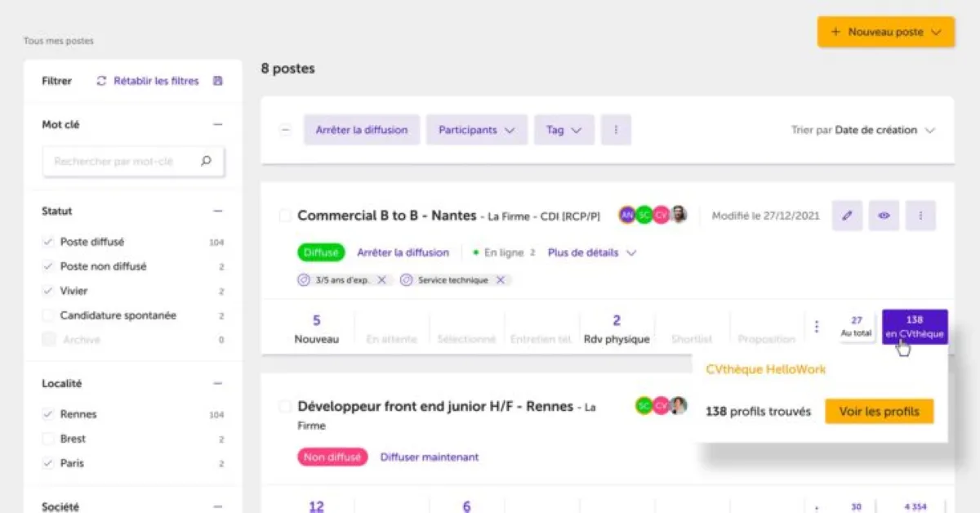
Task: Click the pink Non diffusé status badge
Action: [x=332, y=457]
